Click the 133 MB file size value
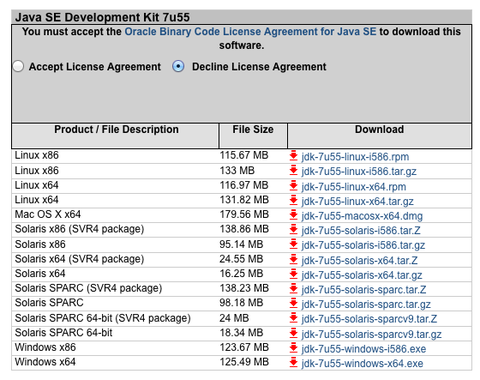Screen dimensions: 480x380 [x=237, y=171]
